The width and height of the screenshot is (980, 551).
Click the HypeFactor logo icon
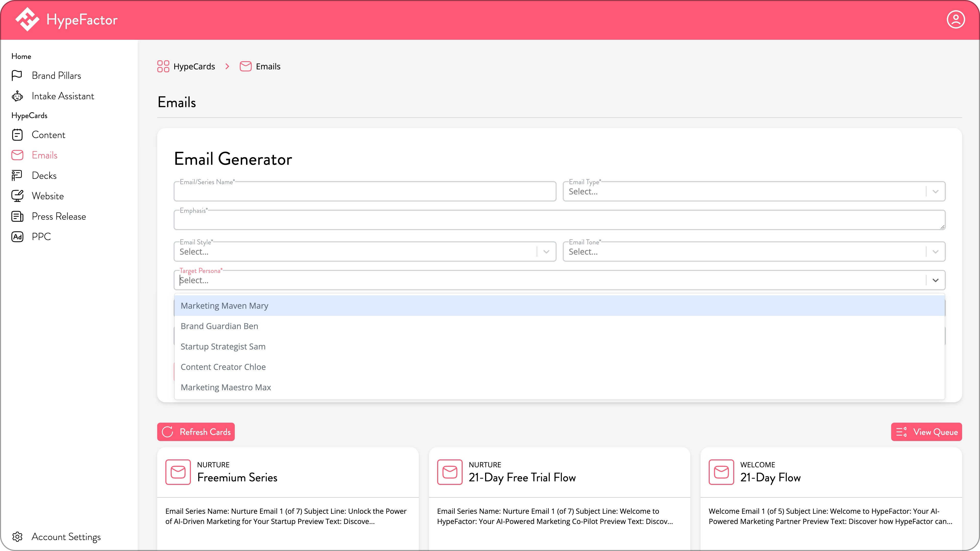(x=27, y=20)
